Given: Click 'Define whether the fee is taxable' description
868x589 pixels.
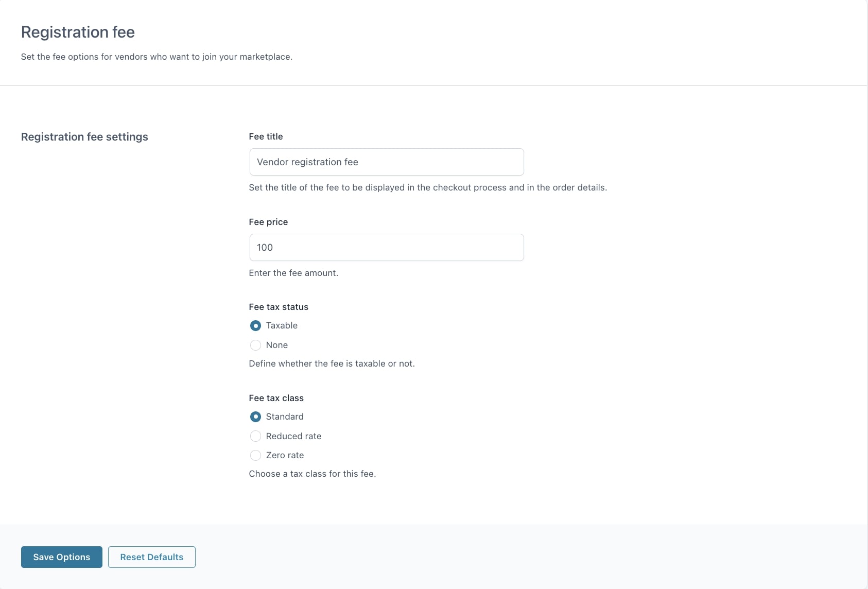Looking at the screenshot, I should click(x=332, y=363).
